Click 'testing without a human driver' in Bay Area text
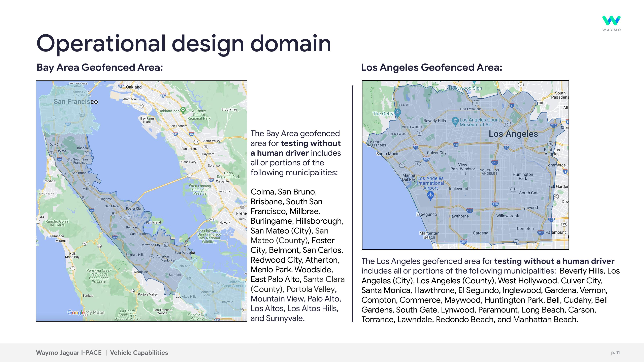This screenshot has height=362, width=644. click(x=296, y=148)
